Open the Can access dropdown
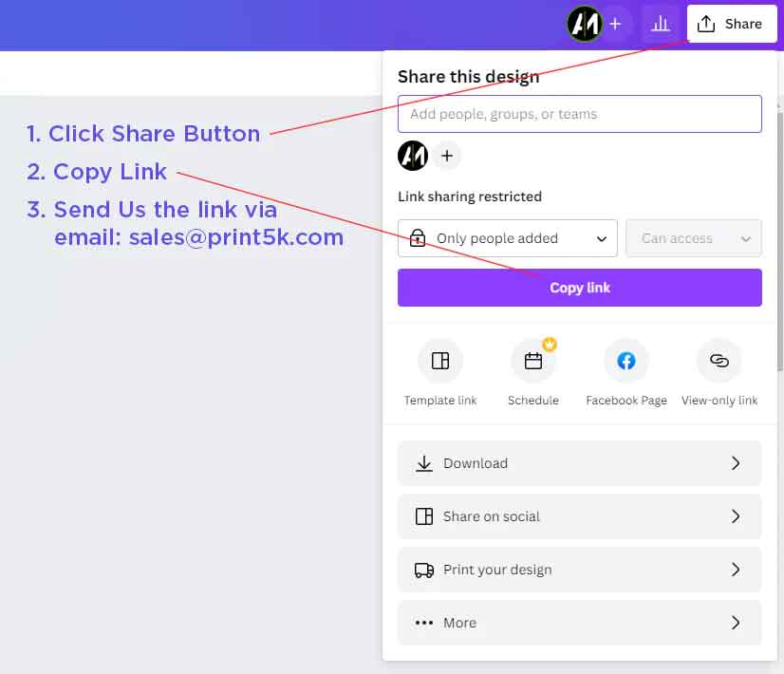Image resolution: width=784 pixels, height=674 pixels. click(x=693, y=238)
